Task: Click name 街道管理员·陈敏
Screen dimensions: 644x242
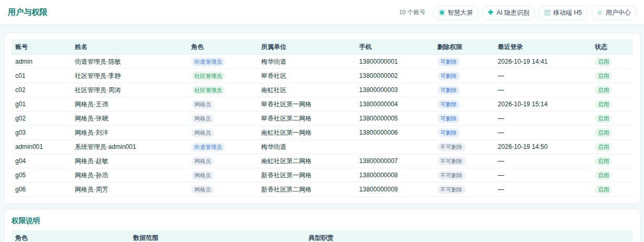Action: 98,62
